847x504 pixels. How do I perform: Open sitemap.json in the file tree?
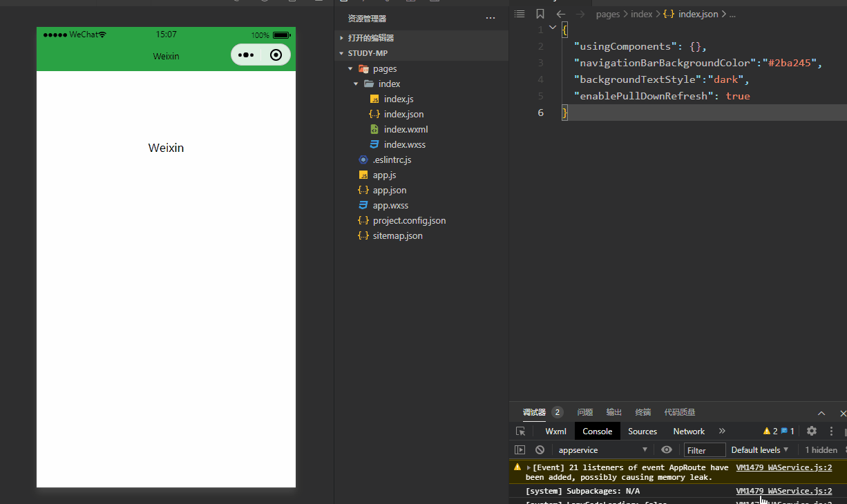click(x=398, y=235)
